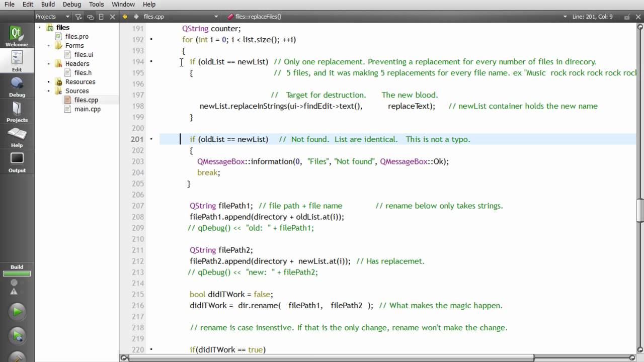
Task: Build project with the hammer button
Action: click(x=17, y=356)
